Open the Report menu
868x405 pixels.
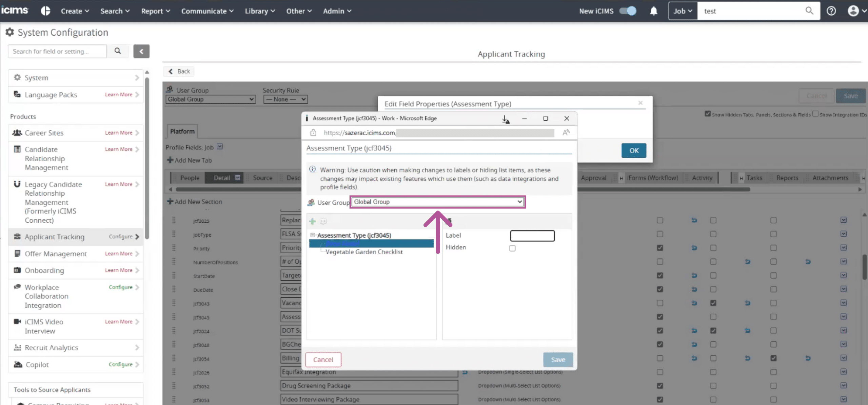(155, 11)
